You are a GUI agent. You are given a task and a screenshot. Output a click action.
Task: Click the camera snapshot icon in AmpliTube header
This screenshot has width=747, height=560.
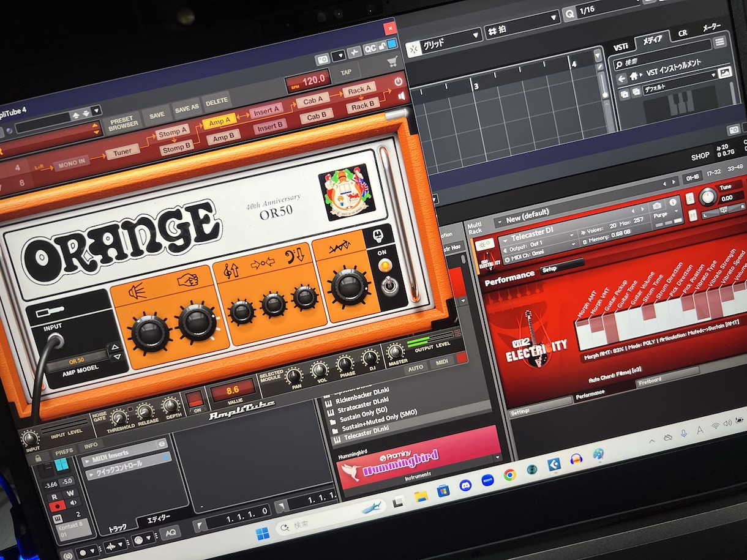click(x=322, y=59)
